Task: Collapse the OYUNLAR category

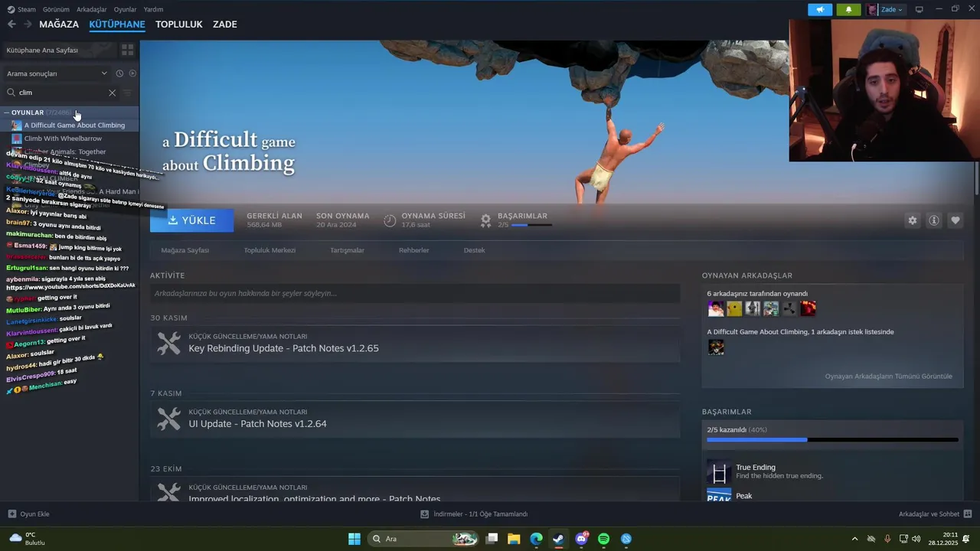Action: 6,112
